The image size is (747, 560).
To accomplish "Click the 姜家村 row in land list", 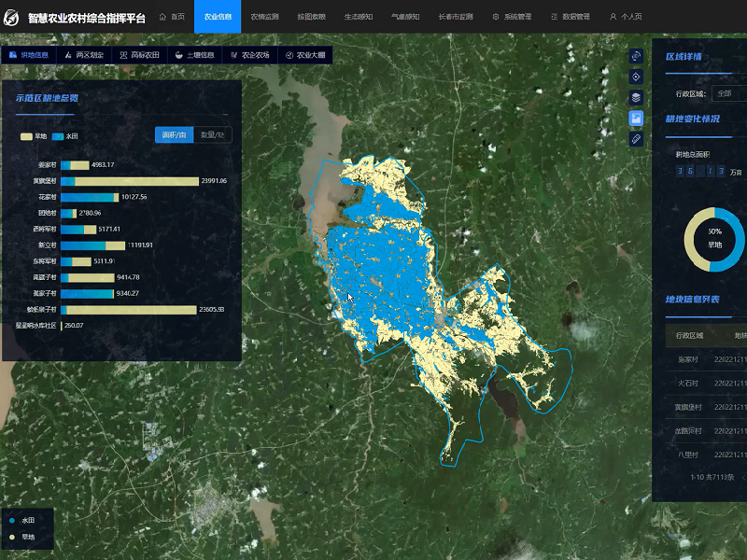I will click(689, 357).
